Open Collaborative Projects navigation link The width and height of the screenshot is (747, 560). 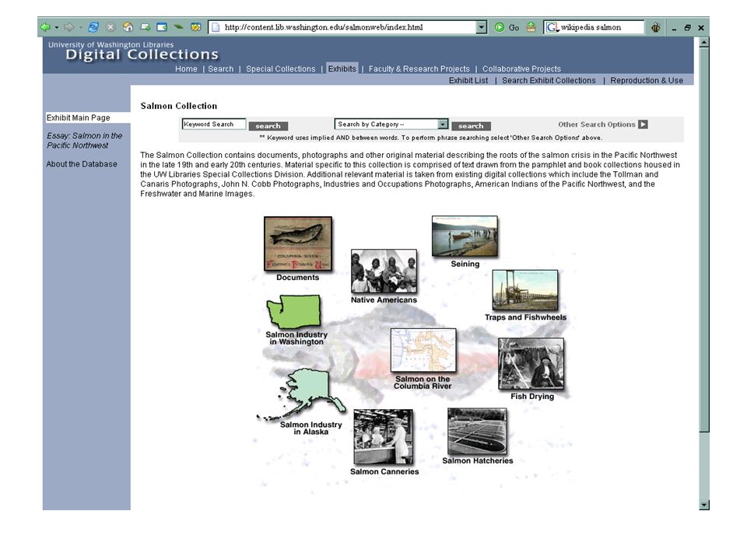click(521, 68)
